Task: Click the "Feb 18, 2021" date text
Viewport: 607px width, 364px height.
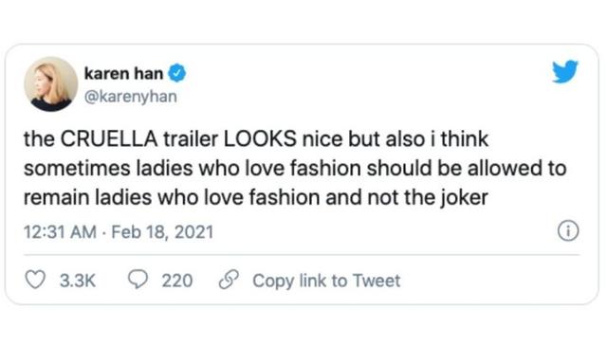Action: [x=162, y=232]
